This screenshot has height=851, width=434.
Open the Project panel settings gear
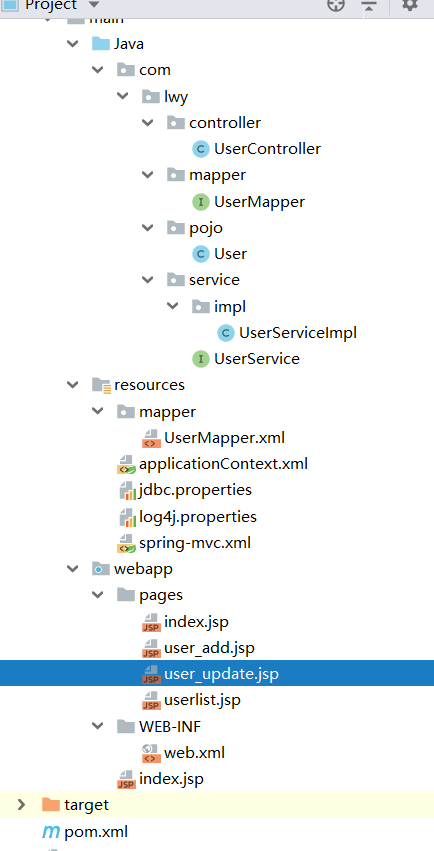(410, 5)
